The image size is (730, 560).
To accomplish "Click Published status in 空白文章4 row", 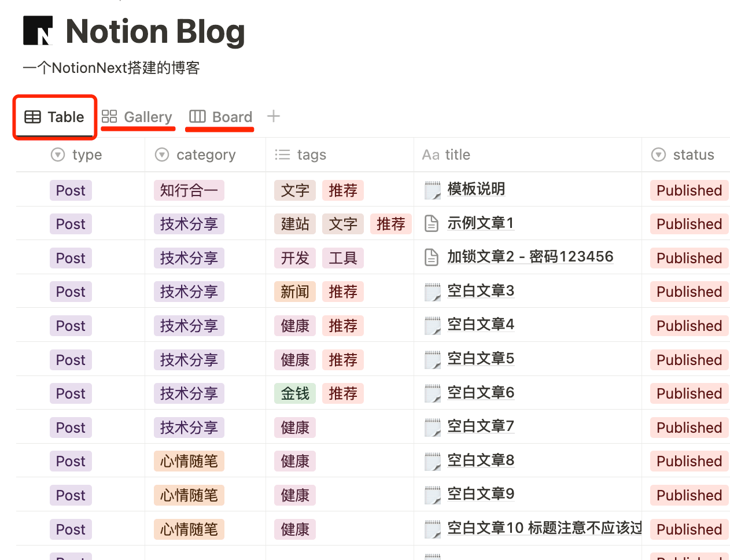I will click(689, 326).
